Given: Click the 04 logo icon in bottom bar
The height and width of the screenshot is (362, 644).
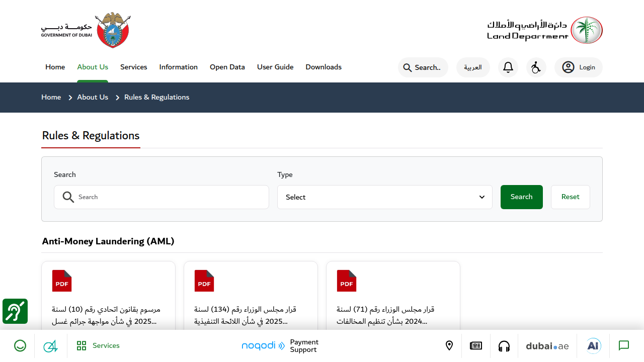Looking at the screenshot, I should 51,346.
